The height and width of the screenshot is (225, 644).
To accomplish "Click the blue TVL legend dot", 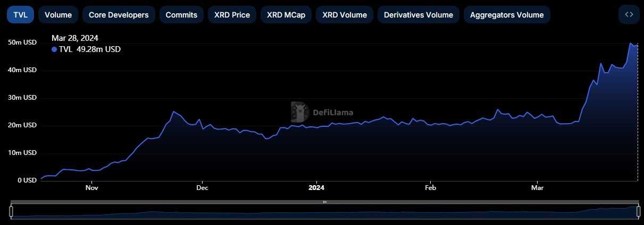I will 54,49.
